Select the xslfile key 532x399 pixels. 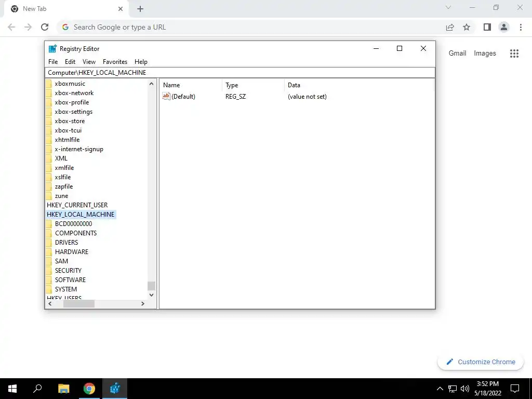[63, 177]
